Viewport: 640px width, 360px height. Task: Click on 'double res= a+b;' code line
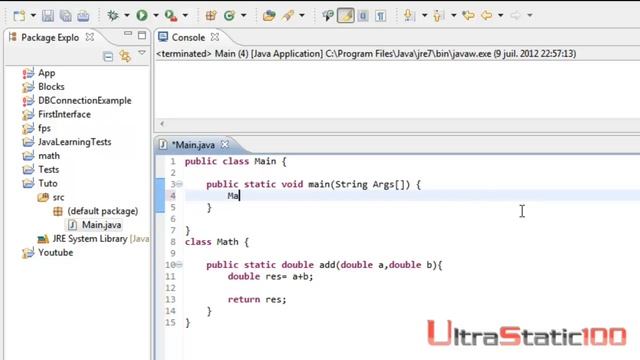coord(271,277)
